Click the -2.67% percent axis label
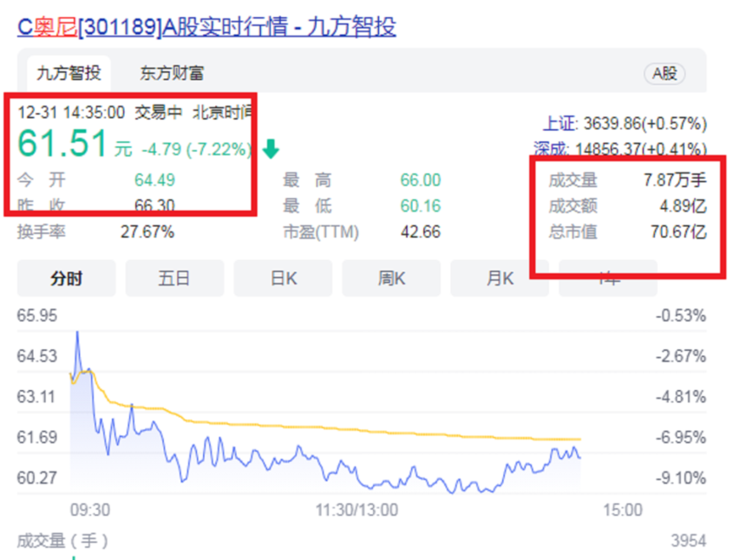Viewport: 746px width, 560px height. click(681, 356)
